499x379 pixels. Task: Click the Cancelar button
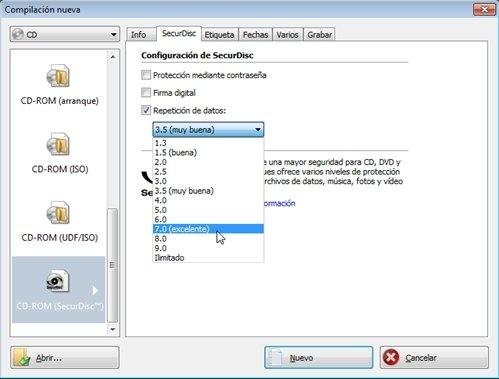[434, 358]
